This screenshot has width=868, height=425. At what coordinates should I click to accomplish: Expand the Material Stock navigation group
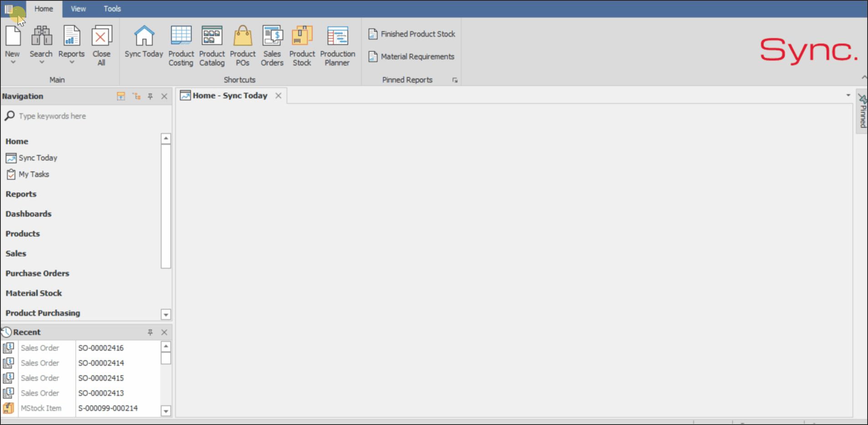pos(34,293)
